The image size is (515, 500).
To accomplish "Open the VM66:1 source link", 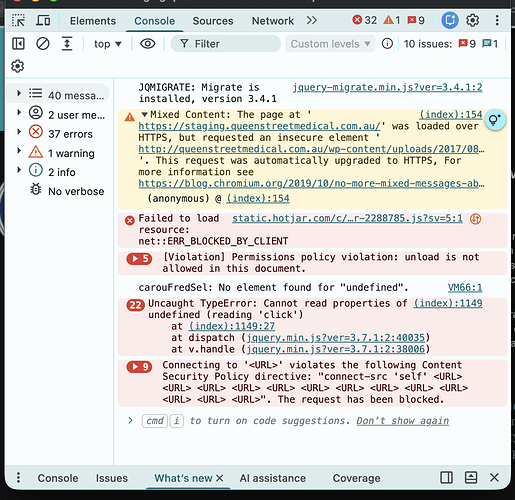I will click(465, 287).
